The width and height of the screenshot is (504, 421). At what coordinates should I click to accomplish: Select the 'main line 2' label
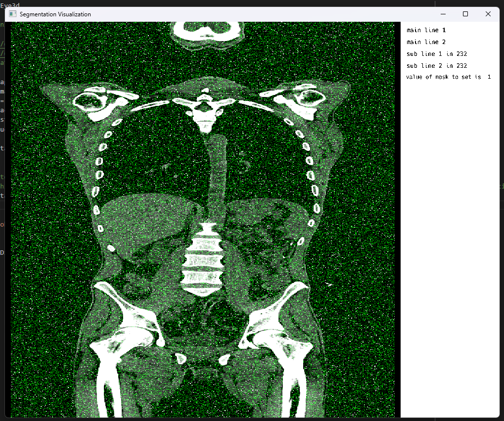(x=426, y=42)
